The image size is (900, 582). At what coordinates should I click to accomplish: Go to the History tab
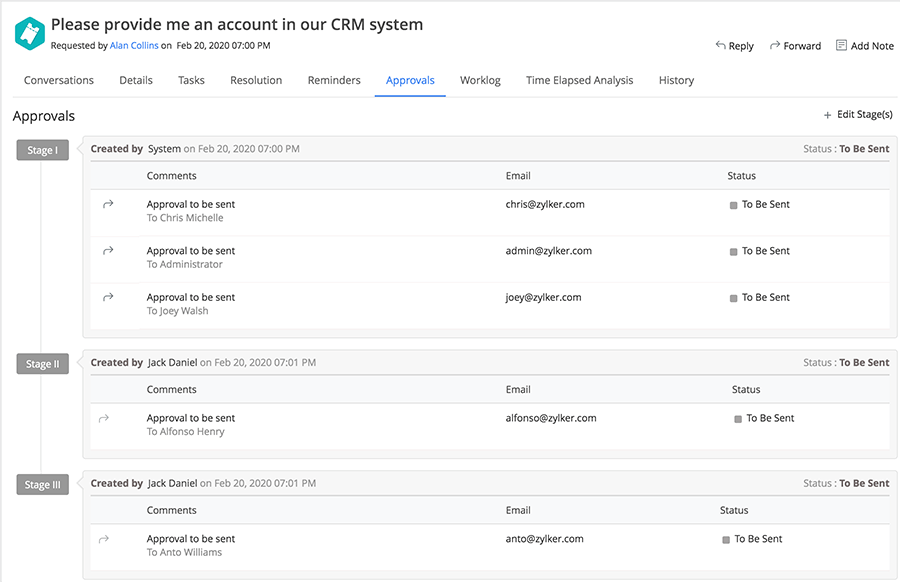(676, 80)
